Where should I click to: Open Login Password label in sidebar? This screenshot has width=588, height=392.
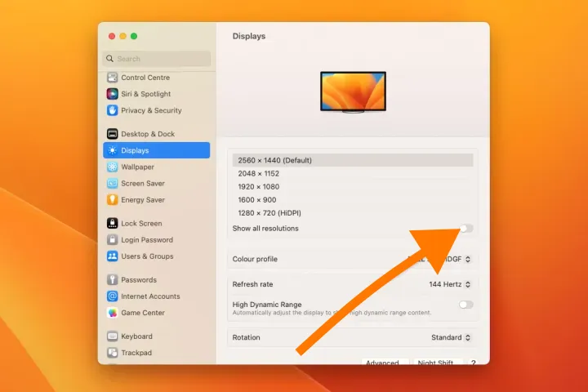[x=147, y=240]
